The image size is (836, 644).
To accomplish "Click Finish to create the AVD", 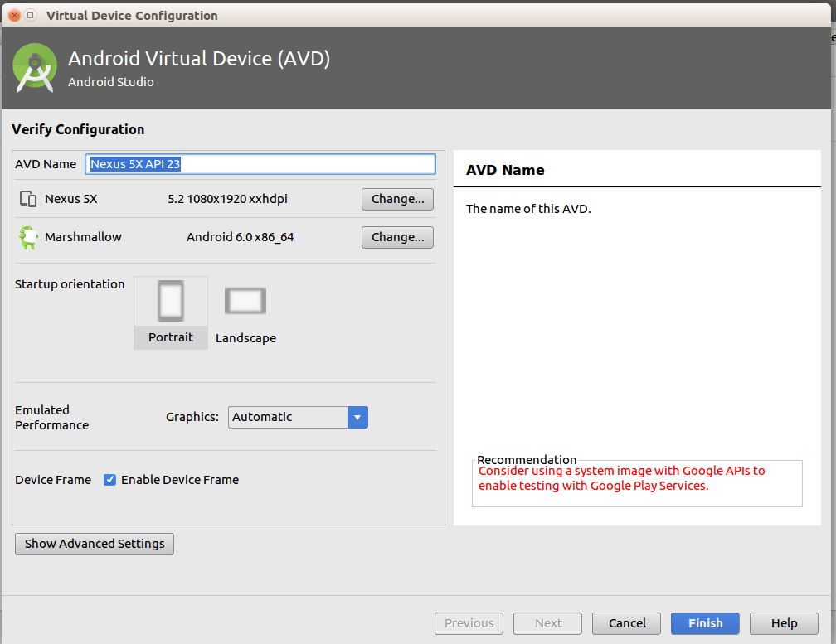I will click(x=704, y=623).
